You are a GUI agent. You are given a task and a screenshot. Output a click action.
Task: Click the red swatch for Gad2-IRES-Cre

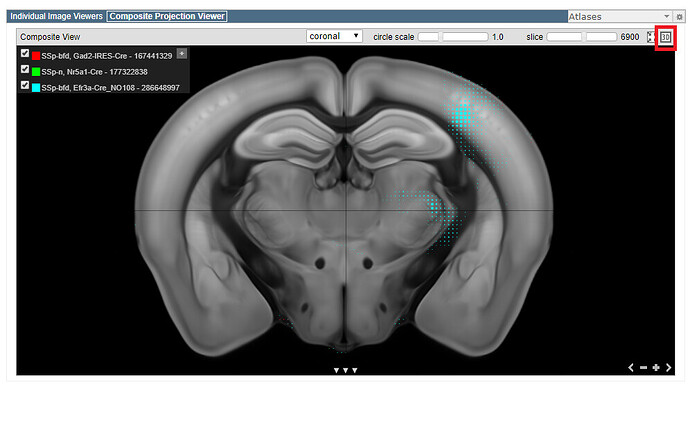tap(36, 56)
